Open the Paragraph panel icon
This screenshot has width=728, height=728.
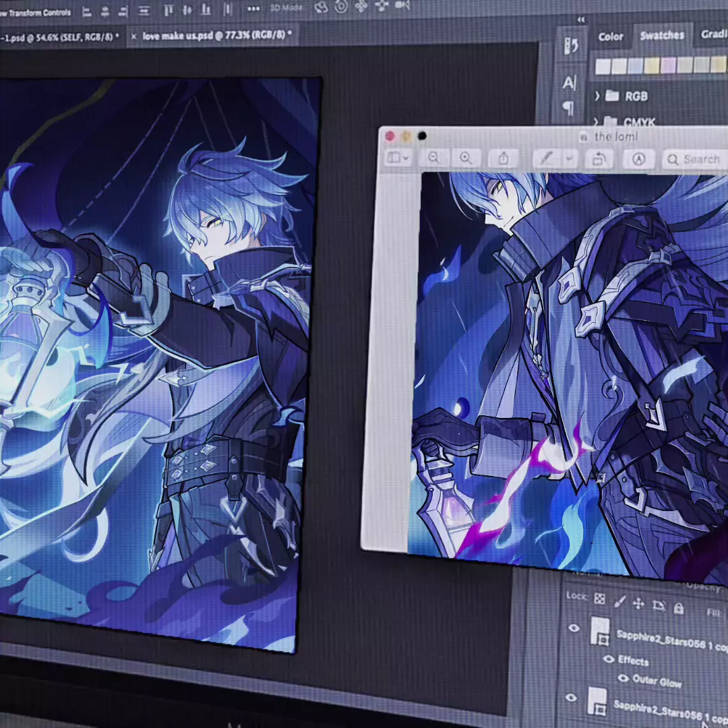pos(568,108)
